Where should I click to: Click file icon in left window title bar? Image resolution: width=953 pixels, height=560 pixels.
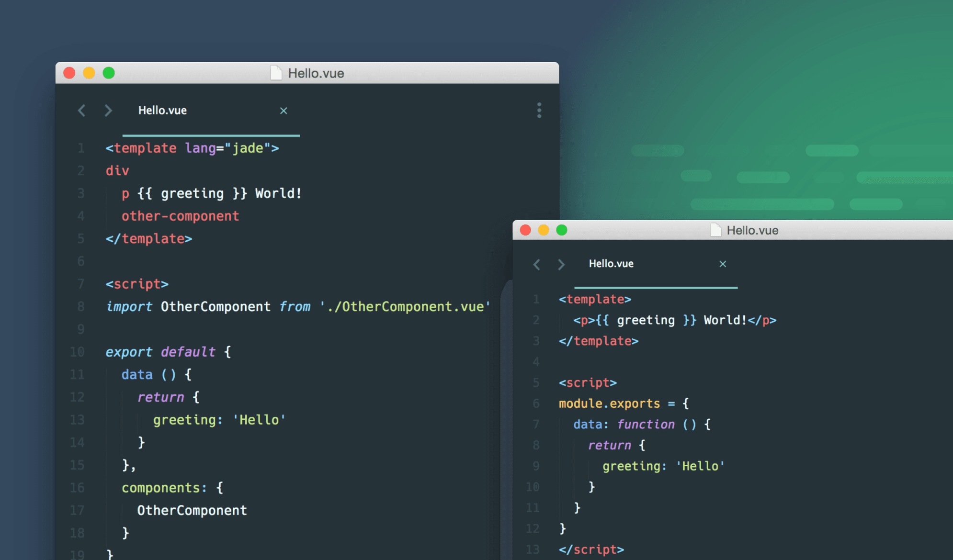coord(276,73)
